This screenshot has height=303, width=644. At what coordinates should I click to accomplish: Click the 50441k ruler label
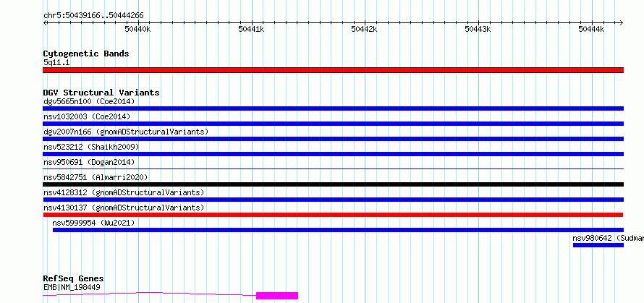[x=251, y=29]
